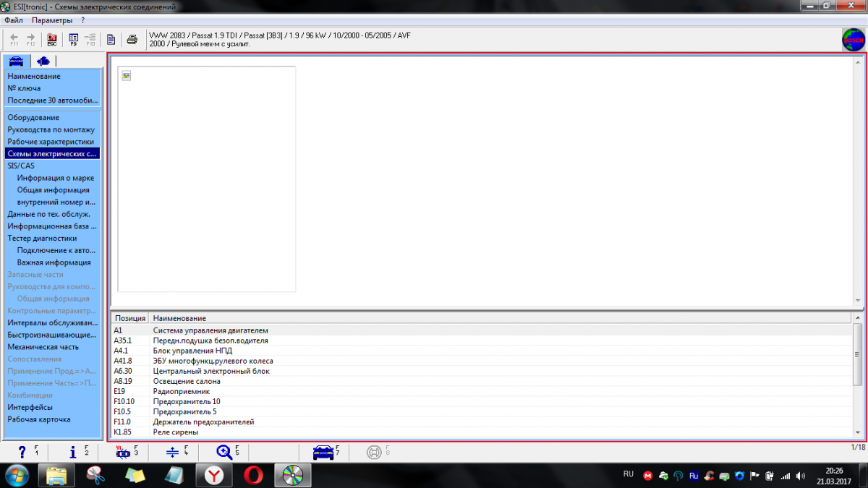Click the printer icon in toolbar

(132, 39)
